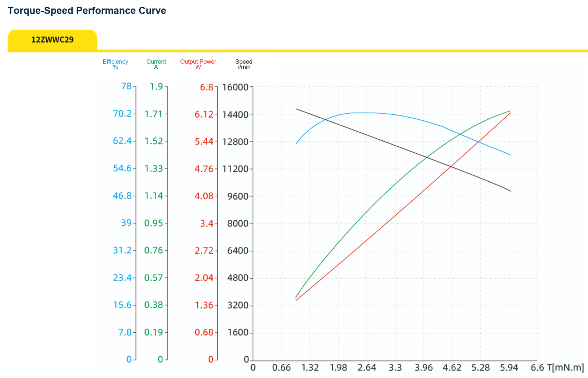This screenshot has width=588, height=378.
Task: Click current axis value 1.33
Action: (x=154, y=168)
